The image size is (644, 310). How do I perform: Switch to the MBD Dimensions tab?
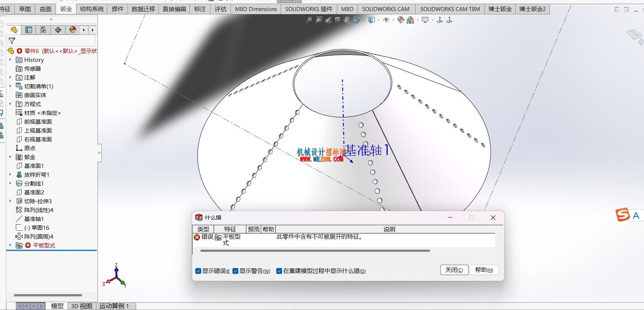coord(256,9)
